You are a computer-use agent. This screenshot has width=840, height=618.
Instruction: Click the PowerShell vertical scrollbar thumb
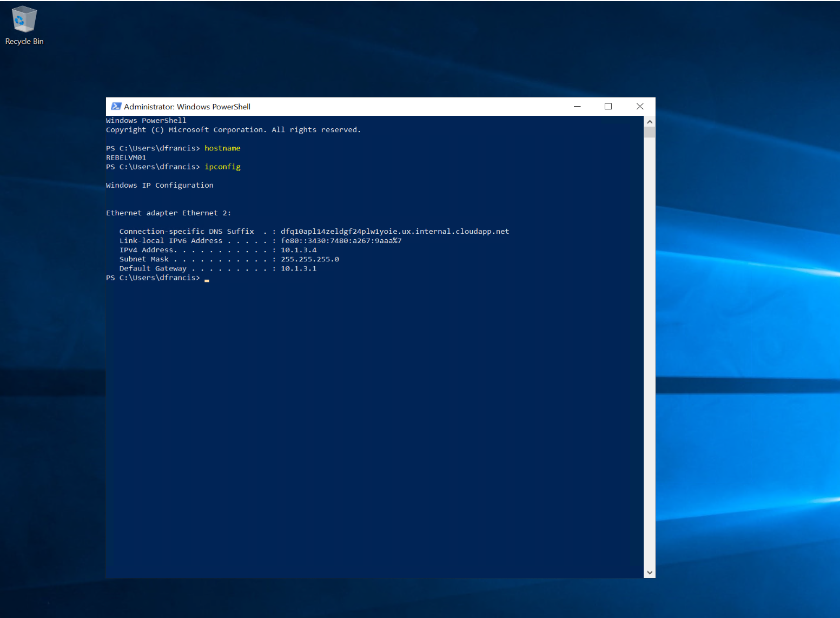tap(650, 132)
